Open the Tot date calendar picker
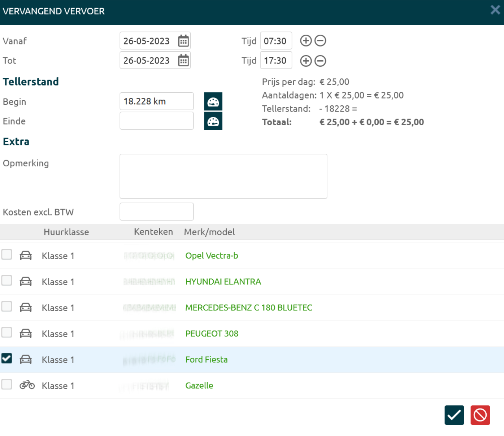504x436 pixels. (183, 61)
